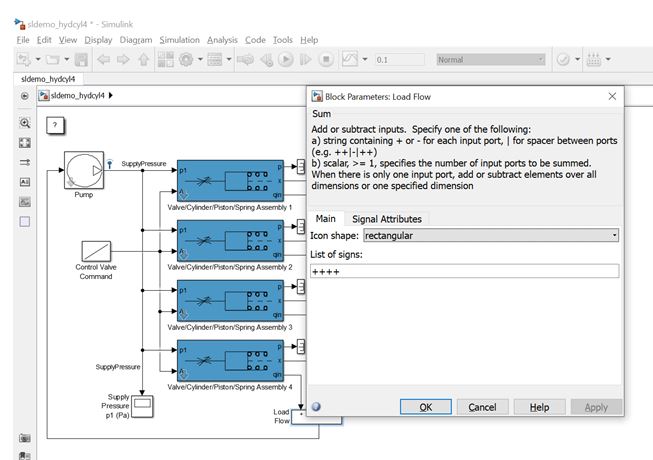Open the File menu
The height and width of the screenshot is (460, 653).
23,40
